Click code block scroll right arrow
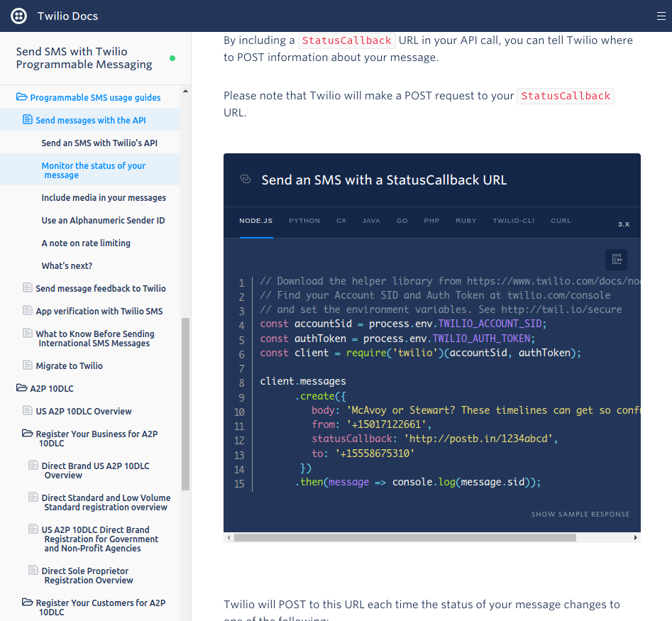 click(636, 537)
